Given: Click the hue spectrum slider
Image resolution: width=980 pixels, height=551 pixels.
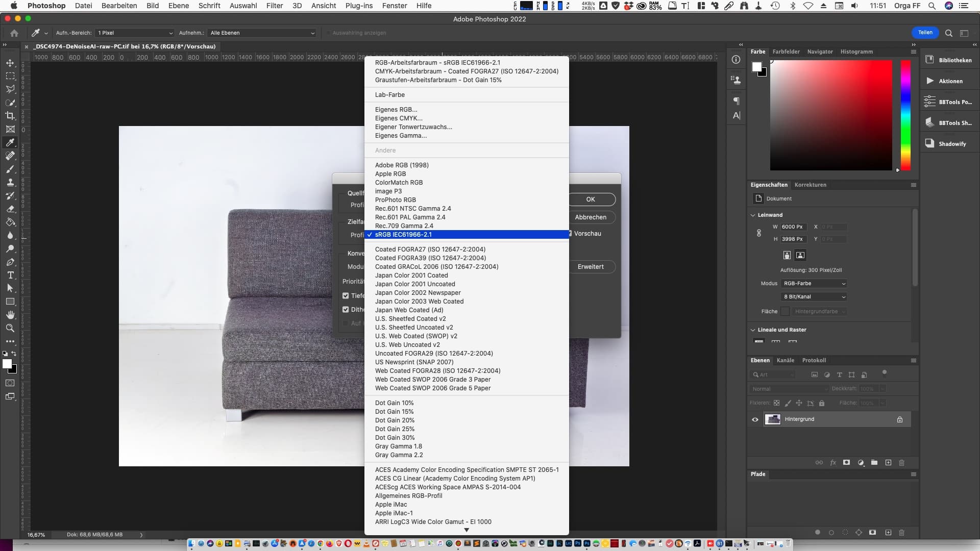Looking at the screenshot, I should [x=905, y=115].
